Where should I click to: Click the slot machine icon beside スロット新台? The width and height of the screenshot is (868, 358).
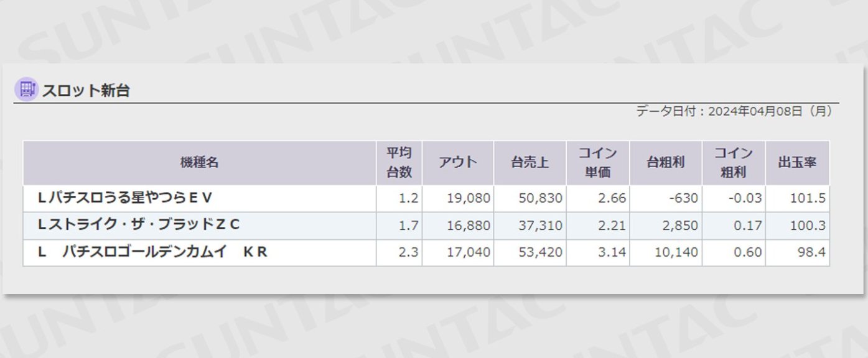point(26,89)
